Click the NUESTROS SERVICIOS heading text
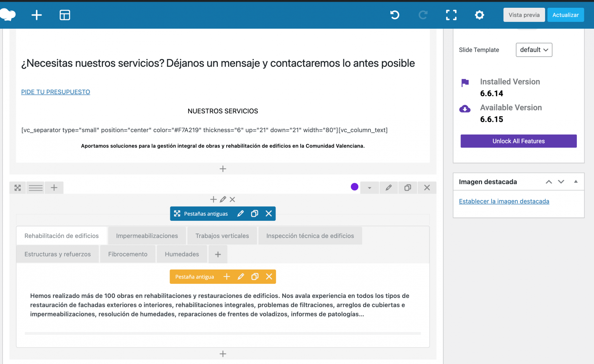 pos(223,111)
